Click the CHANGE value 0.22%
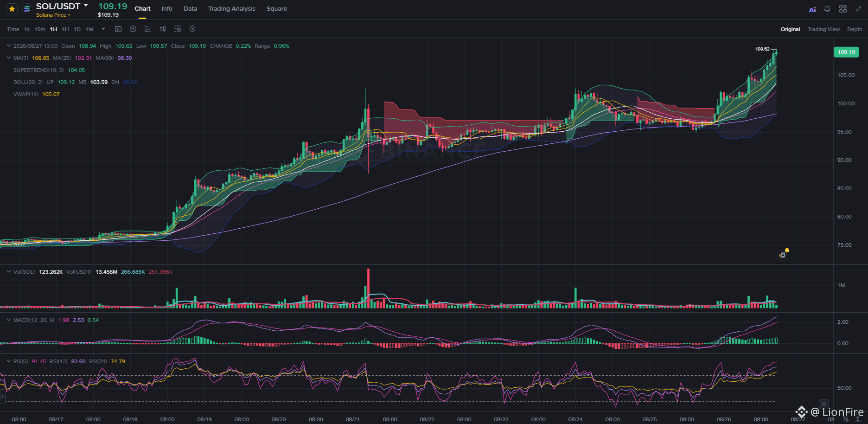Screen dimensions: 868x424 pyautogui.click(x=243, y=46)
